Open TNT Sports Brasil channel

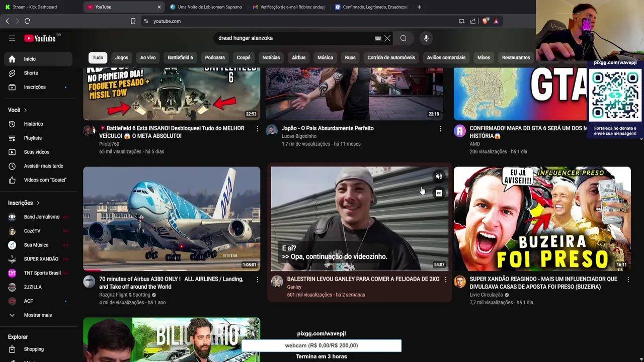coord(38,273)
